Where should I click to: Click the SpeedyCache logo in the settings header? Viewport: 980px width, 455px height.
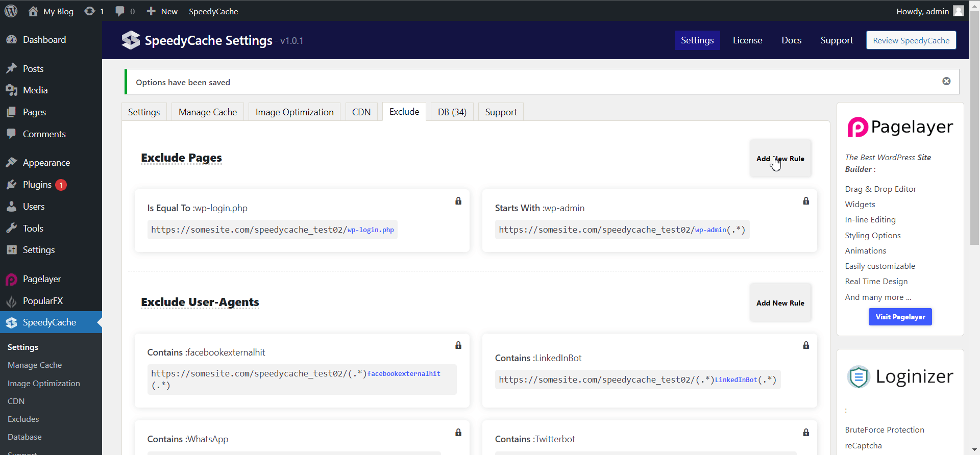point(131,40)
